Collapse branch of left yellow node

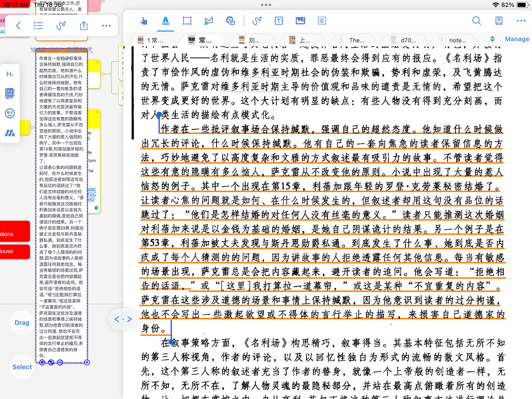(32, 127)
